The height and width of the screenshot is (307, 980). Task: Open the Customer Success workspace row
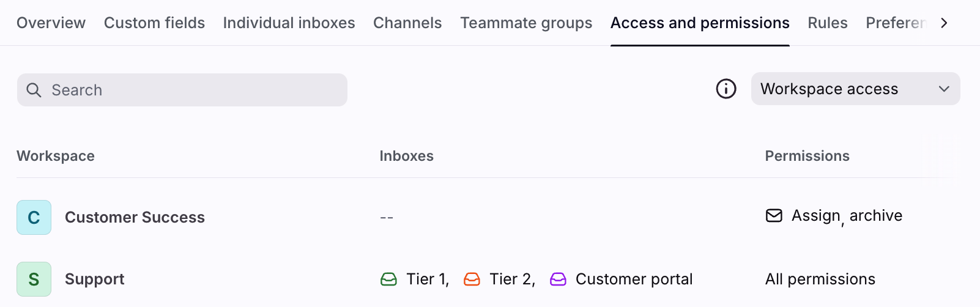click(135, 217)
